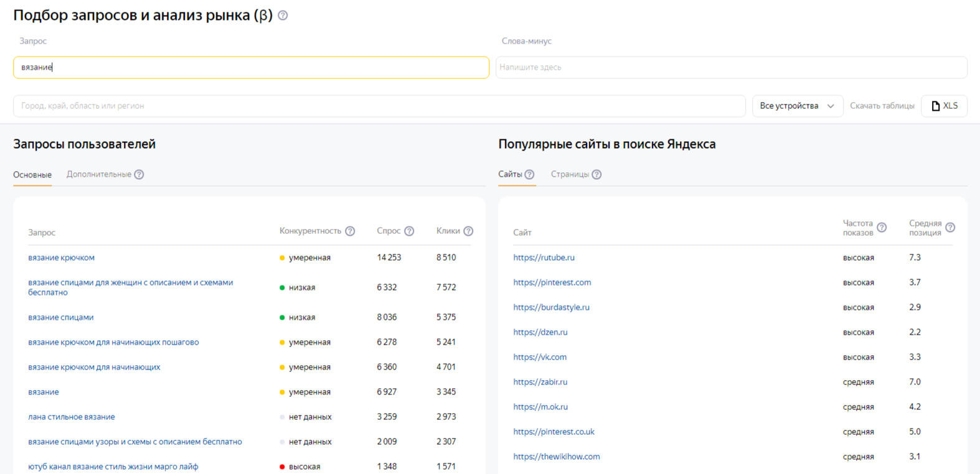Click средняя frequency for zabir.ru row
Viewport: 980px width, 474px height.
[x=859, y=382]
